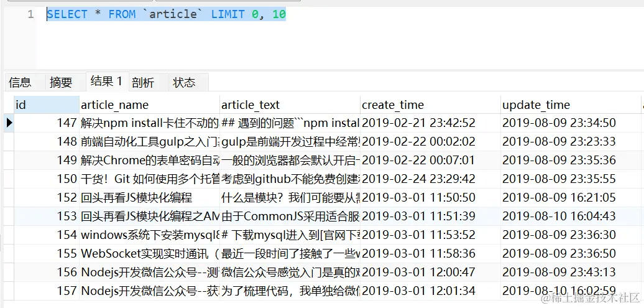Click article name '回头再看JS模块化编程之AM'
This screenshot has width=644, height=308.
click(149, 216)
